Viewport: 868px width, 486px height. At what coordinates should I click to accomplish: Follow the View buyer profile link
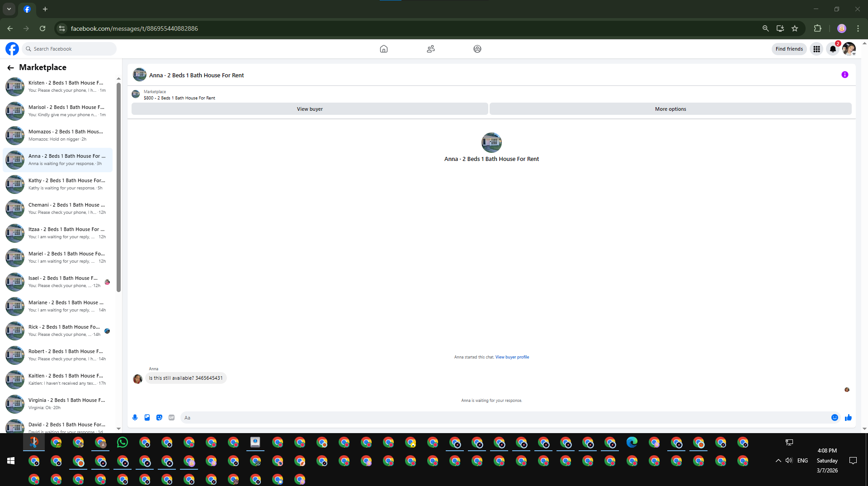[x=512, y=357]
